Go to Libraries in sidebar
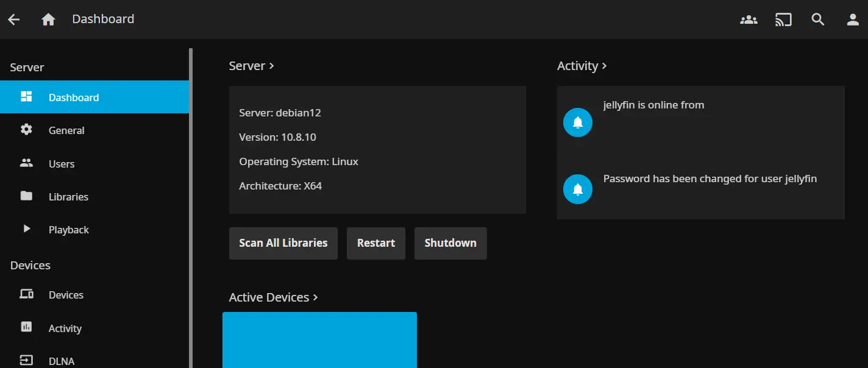The width and height of the screenshot is (868, 368). click(x=68, y=197)
